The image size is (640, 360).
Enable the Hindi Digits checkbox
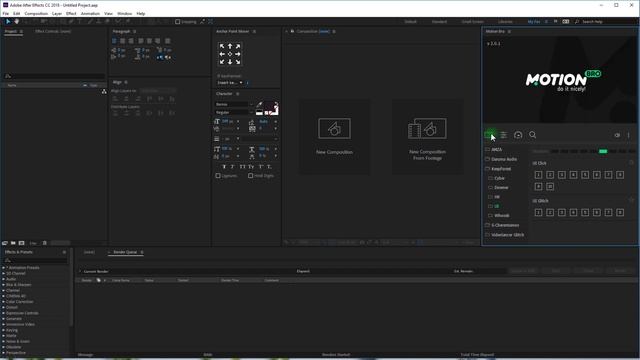(x=251, y=176)
